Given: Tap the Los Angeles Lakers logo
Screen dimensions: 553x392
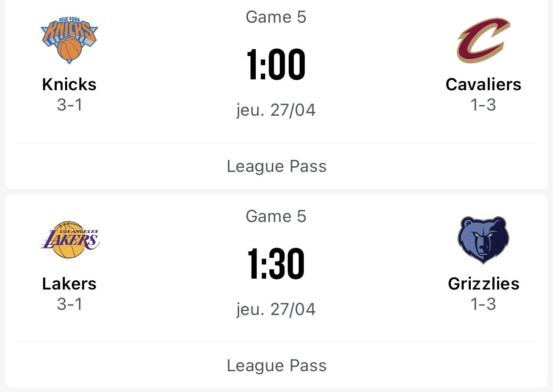Looking at the screenshot, I should [x=70, y=240].
